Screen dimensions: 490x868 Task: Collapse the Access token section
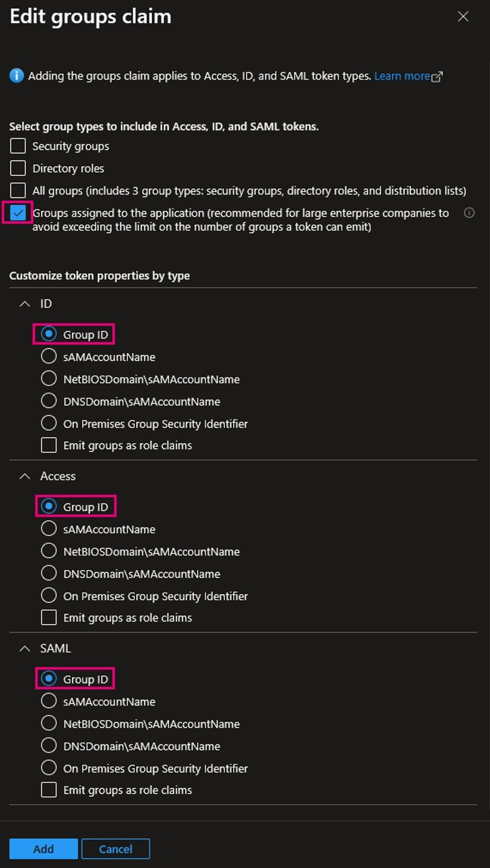click(25, 476)
